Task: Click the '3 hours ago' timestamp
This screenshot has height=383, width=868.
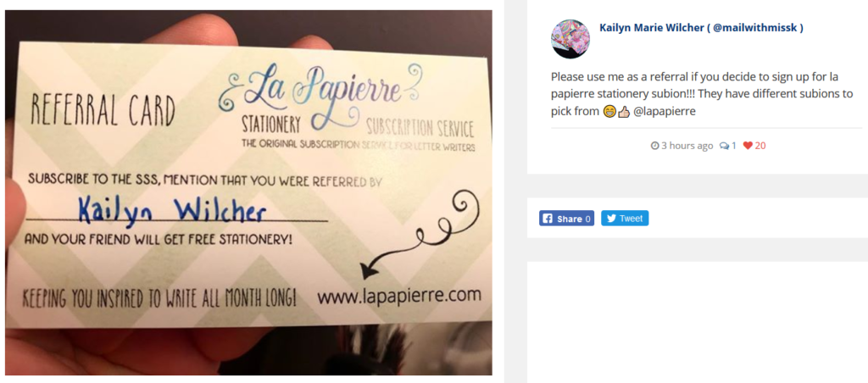Action: click(687, 146)
